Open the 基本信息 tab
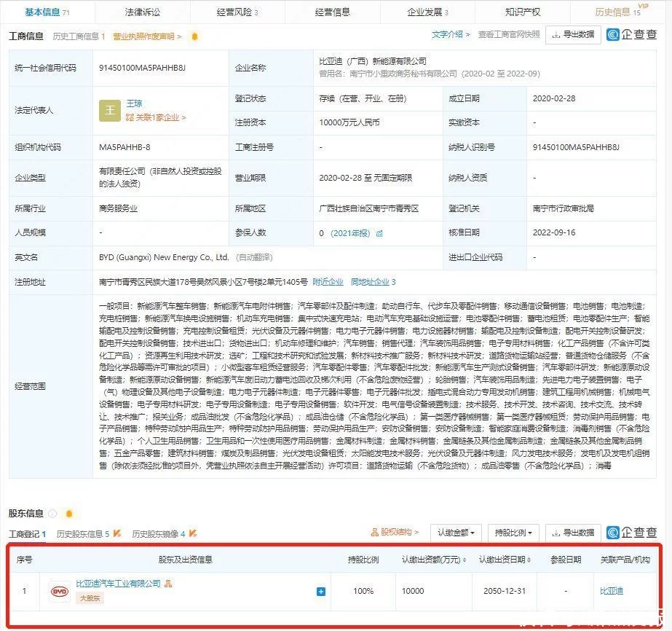672x631 pixels. click(x=47, y=12)
